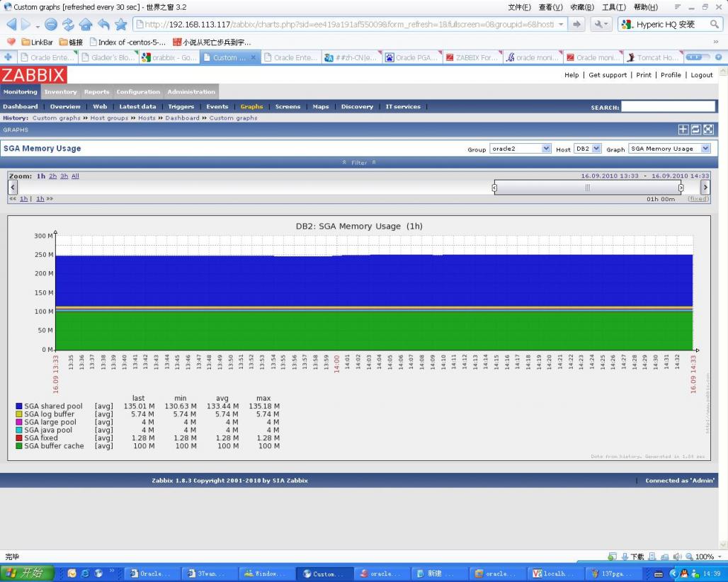Open the Group dropdown showing oracle2
This screenshot has height=582, width=728.
click(x=520, y=149)
